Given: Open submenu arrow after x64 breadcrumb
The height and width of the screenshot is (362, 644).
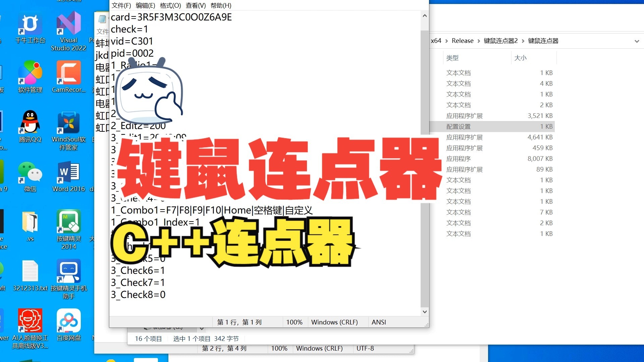Looking at the screenshot, I should [x=446, y=41].
